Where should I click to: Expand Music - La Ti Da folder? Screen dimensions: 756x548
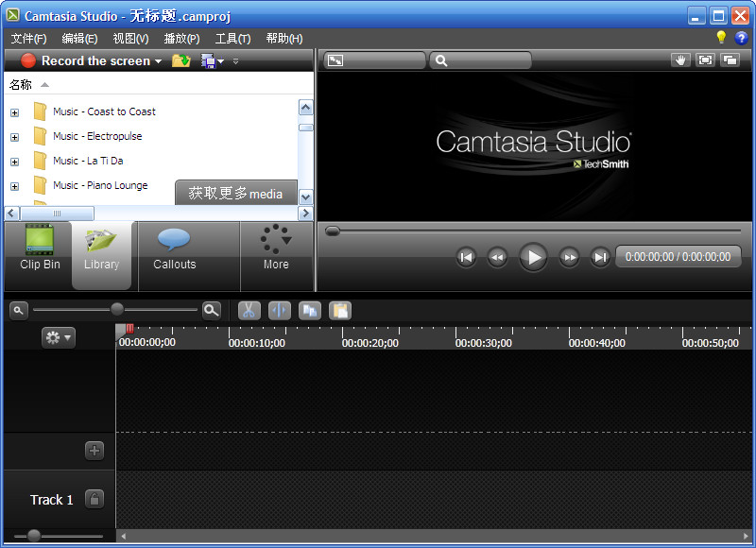click(x=15, y=162)
